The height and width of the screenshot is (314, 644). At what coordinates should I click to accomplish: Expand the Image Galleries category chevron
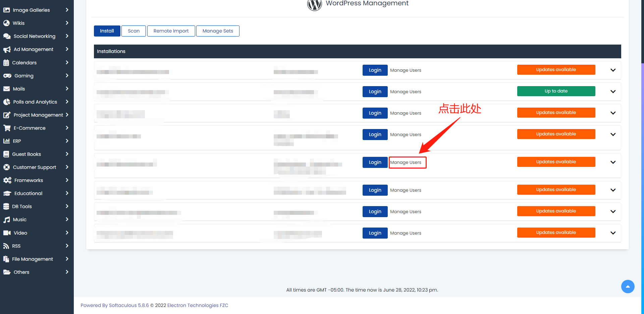click(67, 10)
